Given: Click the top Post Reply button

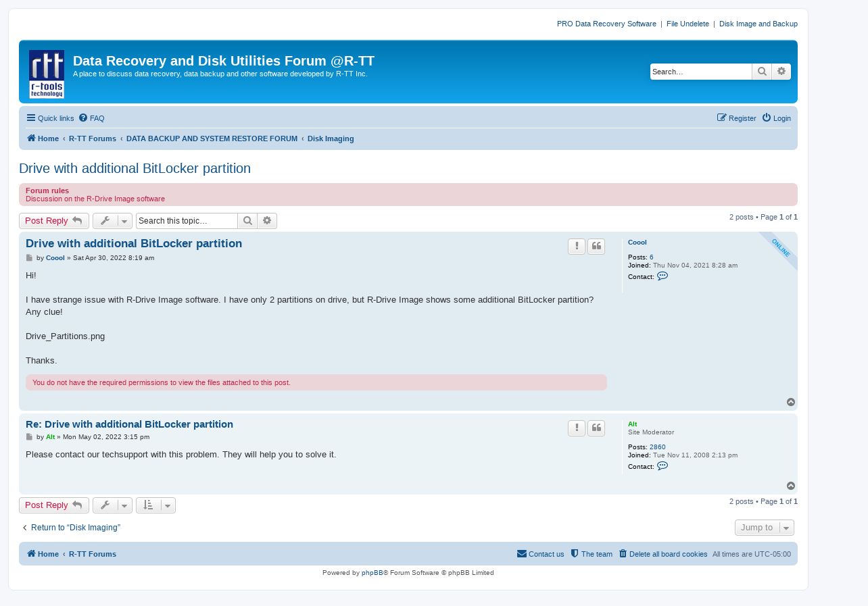Looking at the screenshot, I should coord(54,221).
